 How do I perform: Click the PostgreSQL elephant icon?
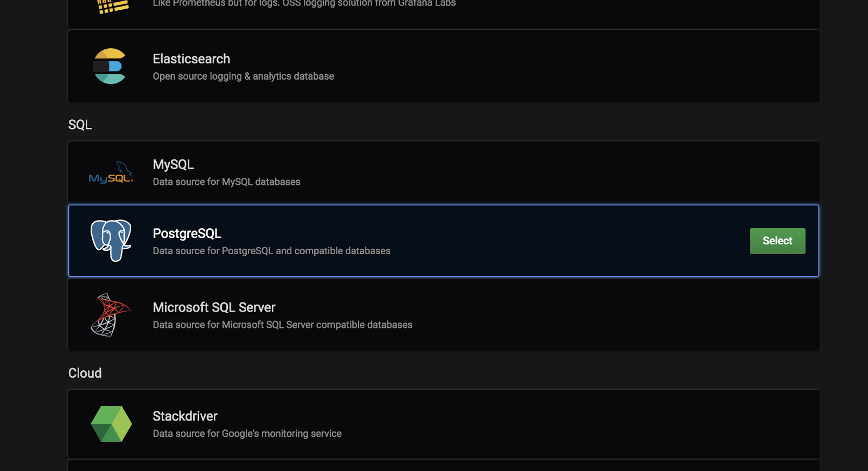[x=111, y=240]
